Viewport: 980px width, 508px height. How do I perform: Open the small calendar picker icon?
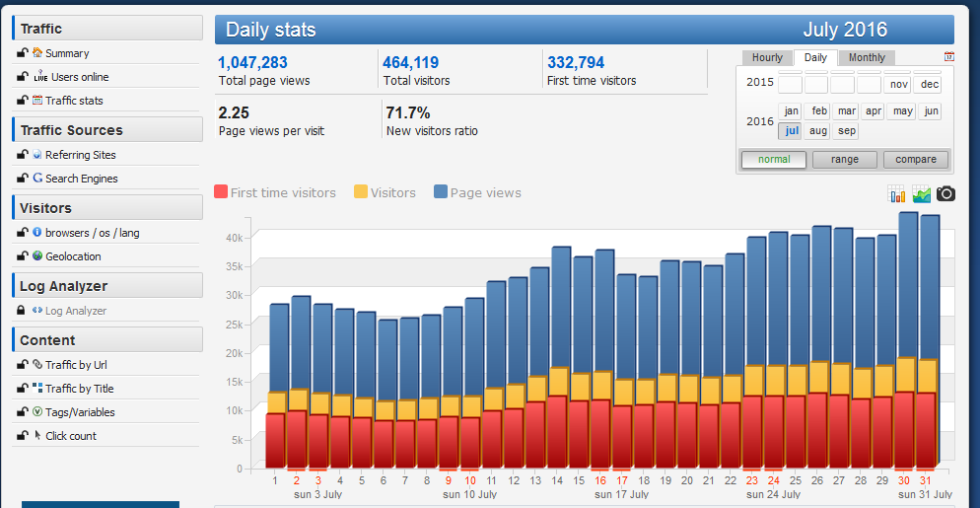click(948, 57)
